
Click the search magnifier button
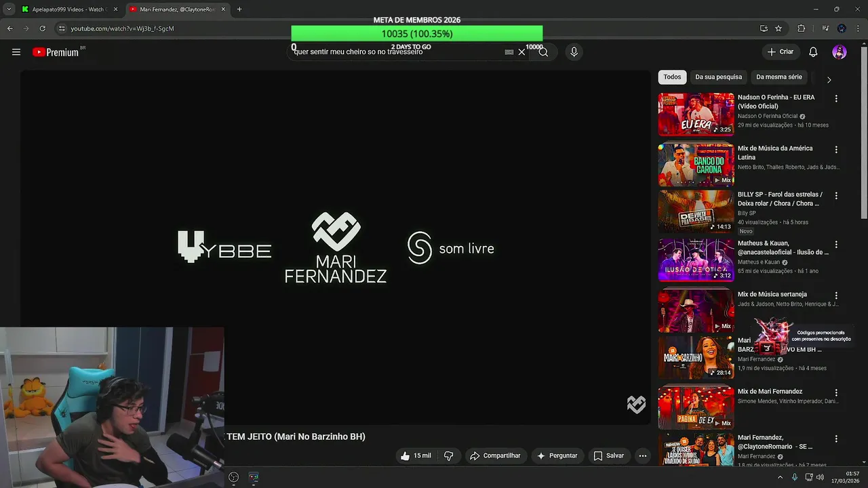[x=543, y=52]
